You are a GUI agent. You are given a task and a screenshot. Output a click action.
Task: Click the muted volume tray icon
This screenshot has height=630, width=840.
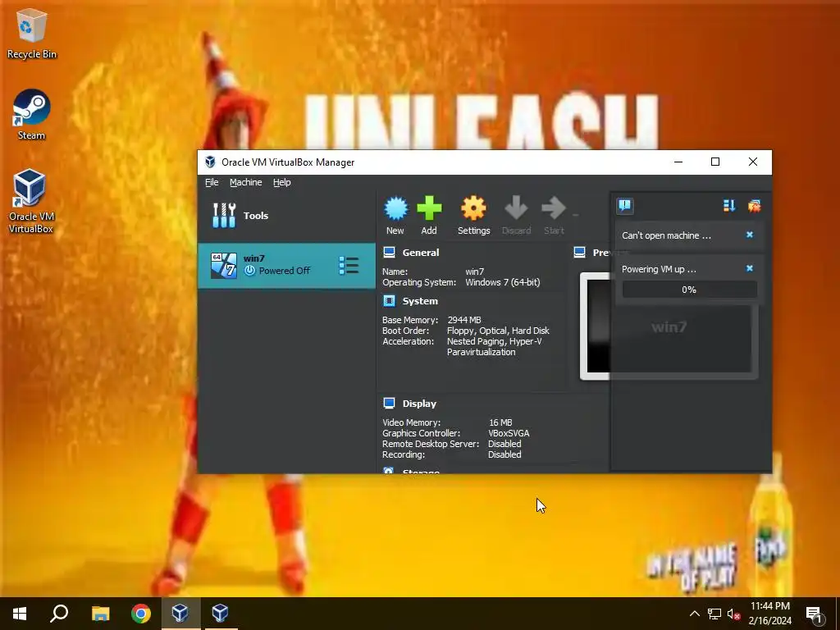[733, 614]
